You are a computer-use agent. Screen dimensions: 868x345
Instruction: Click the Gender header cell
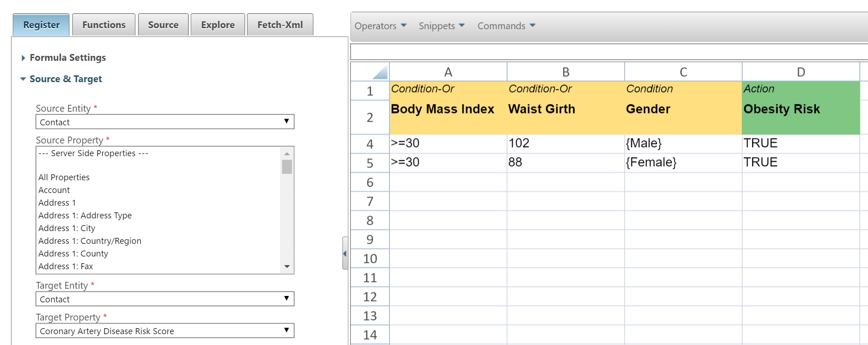(x=683, y=117)
